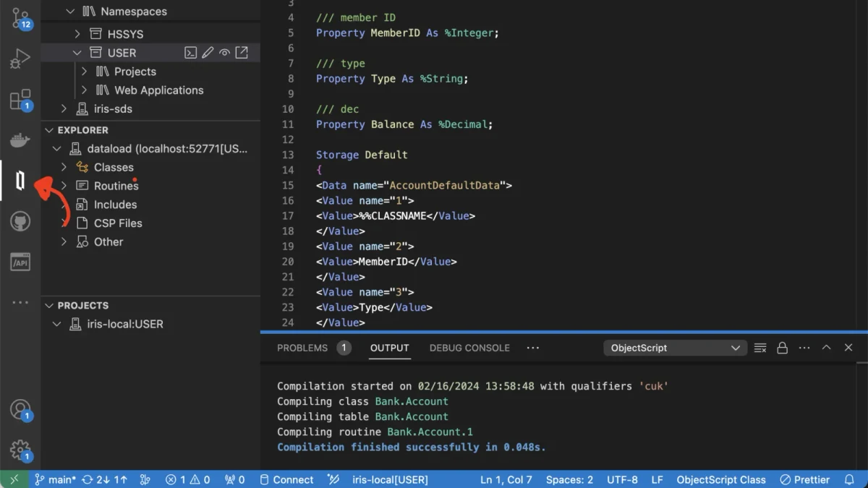Screen dimensions: 868x488
Task: Open the Accounts menu
Action: pos(20,410)
